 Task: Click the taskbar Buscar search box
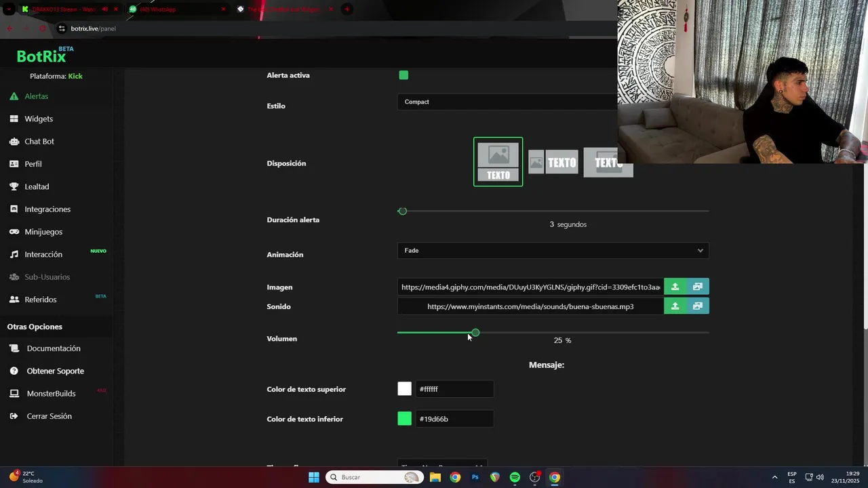374,477
